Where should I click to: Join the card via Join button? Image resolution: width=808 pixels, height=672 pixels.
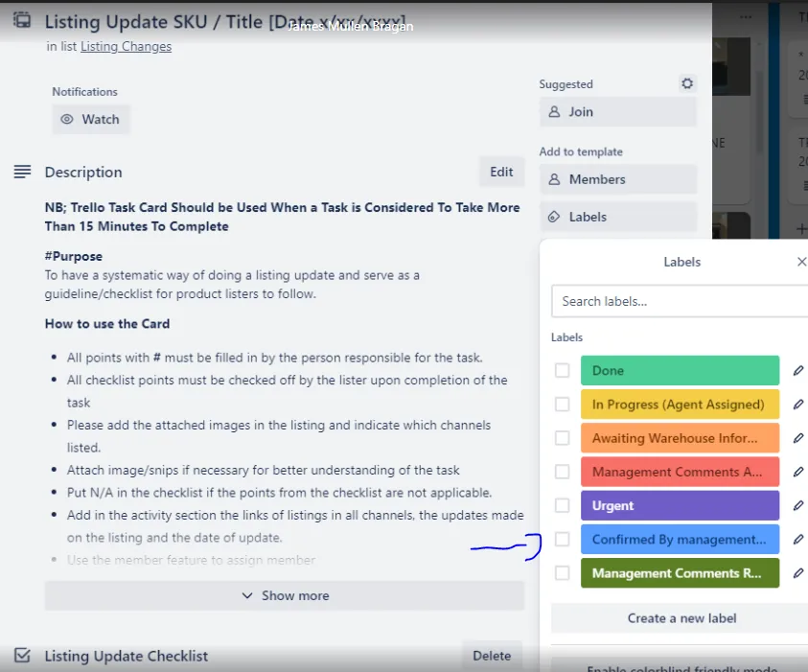pyautogui.click(x=618, y=112)
